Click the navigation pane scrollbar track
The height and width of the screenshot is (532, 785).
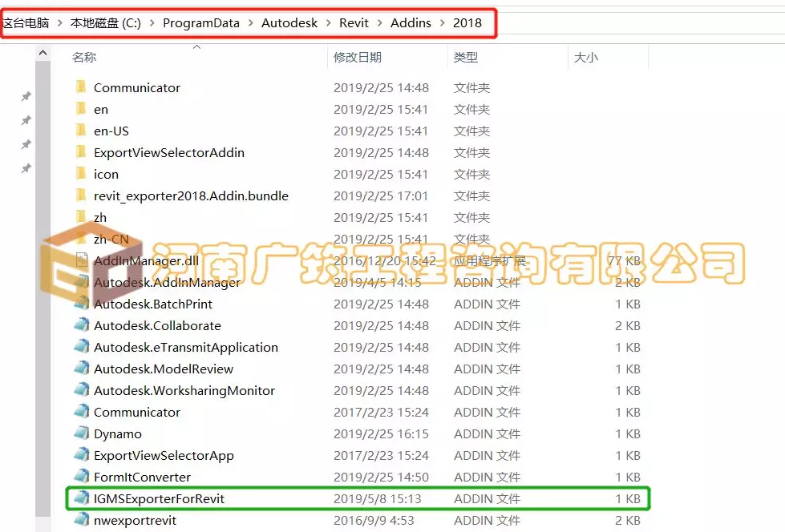(43, 288)
